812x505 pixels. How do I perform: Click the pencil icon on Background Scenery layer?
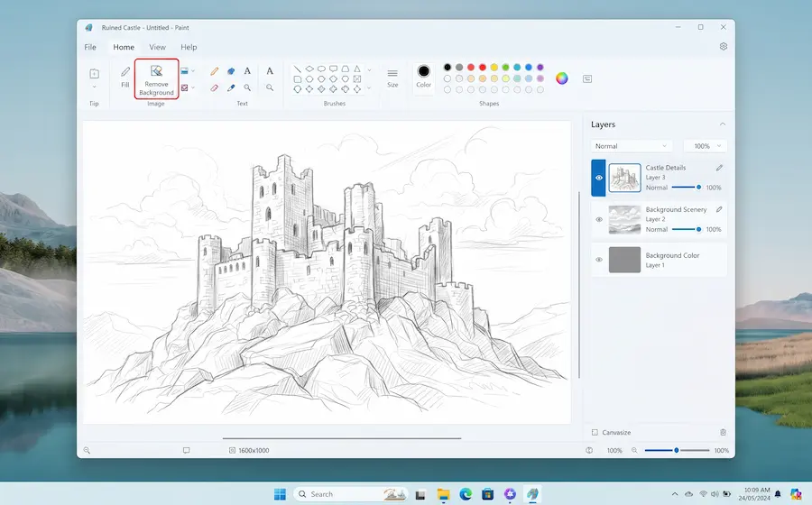coord(719,209)
